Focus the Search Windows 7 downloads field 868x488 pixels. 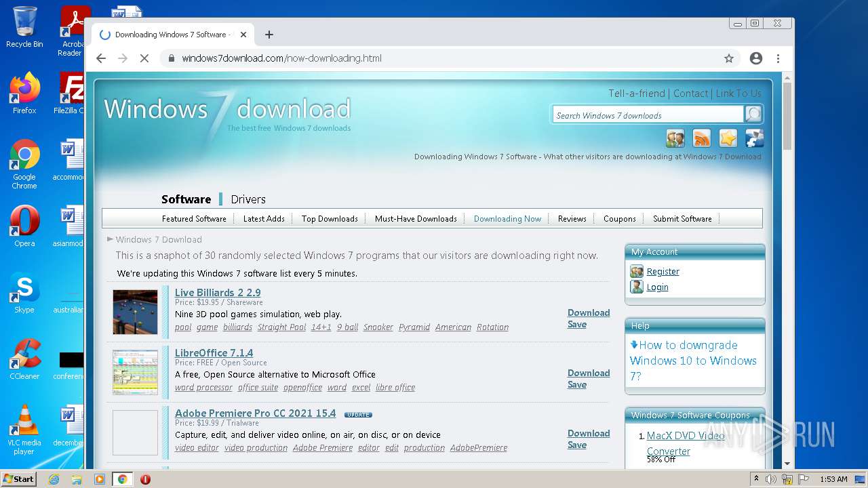click(x=648, y=115)
